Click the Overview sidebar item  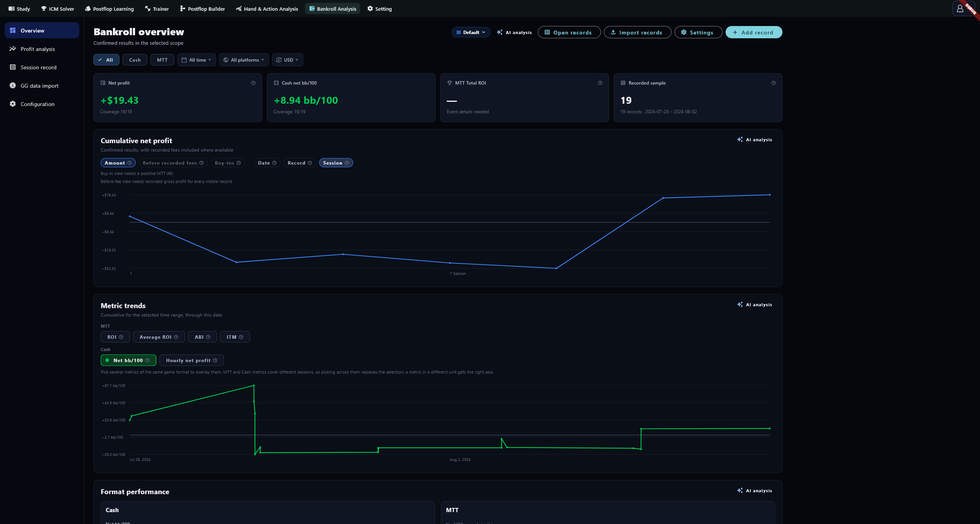[42, 31]
